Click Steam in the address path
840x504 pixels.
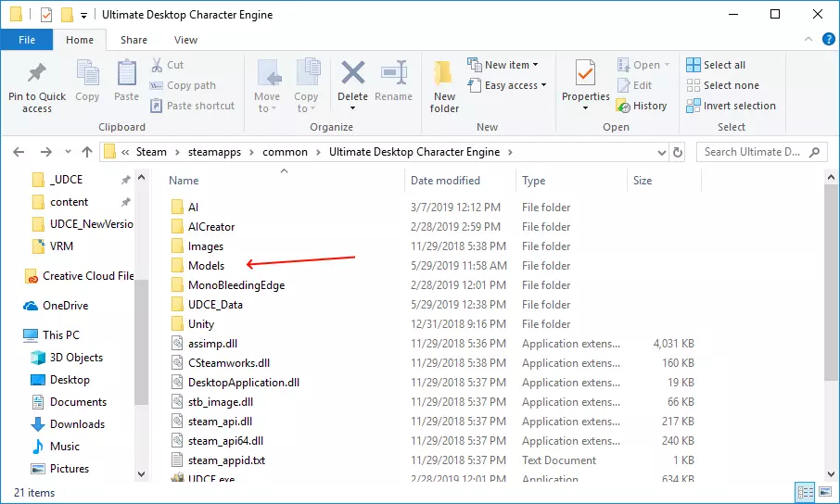(151, 152)
